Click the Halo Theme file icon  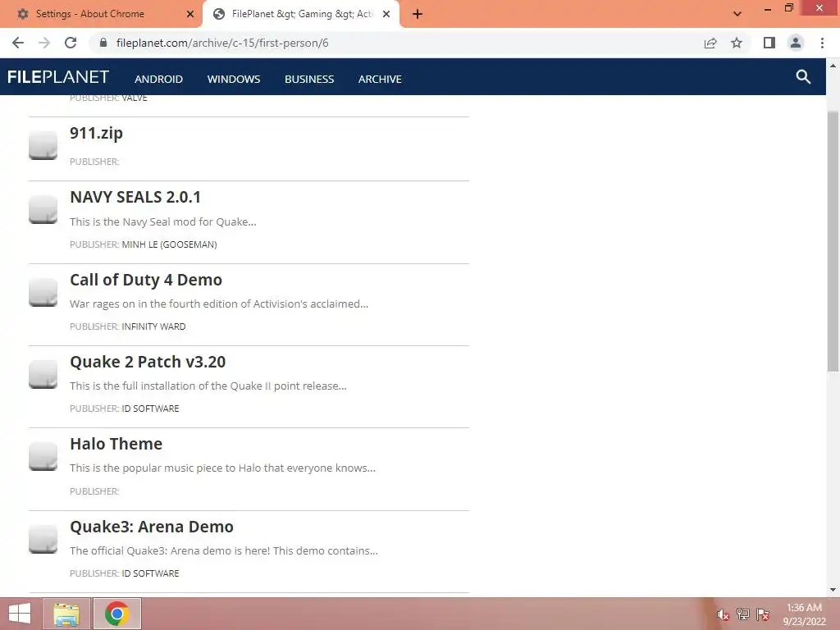pyautogui.click(x=43, y=456)
